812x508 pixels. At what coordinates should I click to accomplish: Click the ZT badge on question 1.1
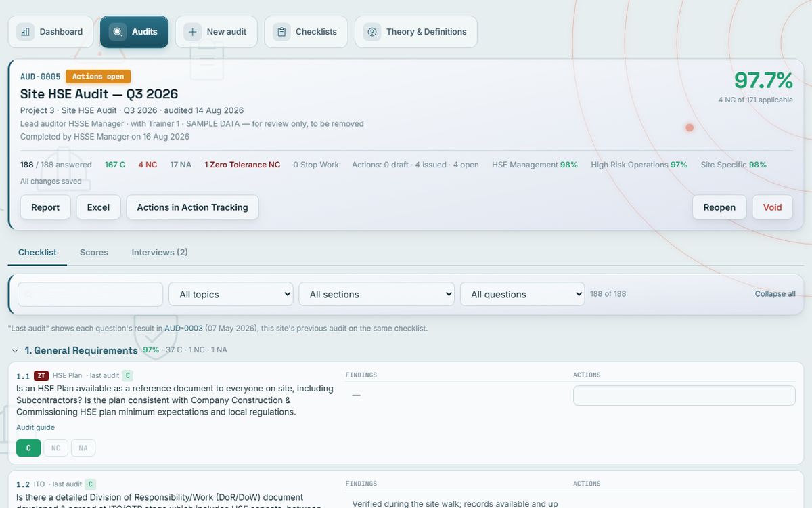pyautogui.click(x=41, y=375)
